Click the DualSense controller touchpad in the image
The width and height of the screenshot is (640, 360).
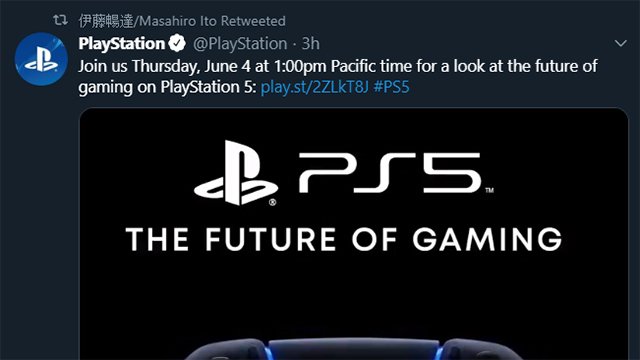pos(353,349)
